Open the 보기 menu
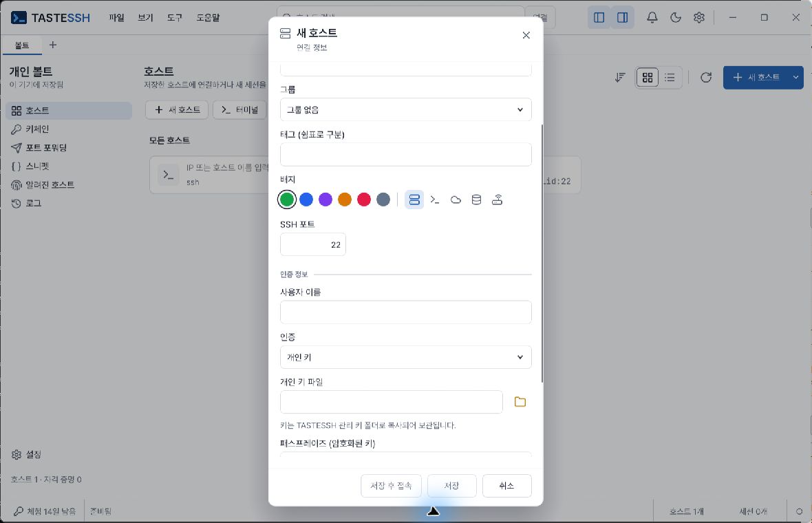 point(145,18)
